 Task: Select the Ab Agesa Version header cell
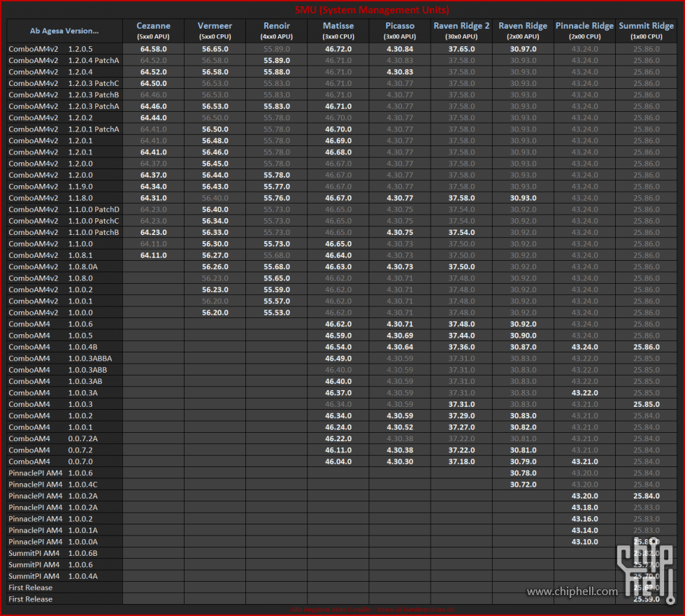(64, 31)
